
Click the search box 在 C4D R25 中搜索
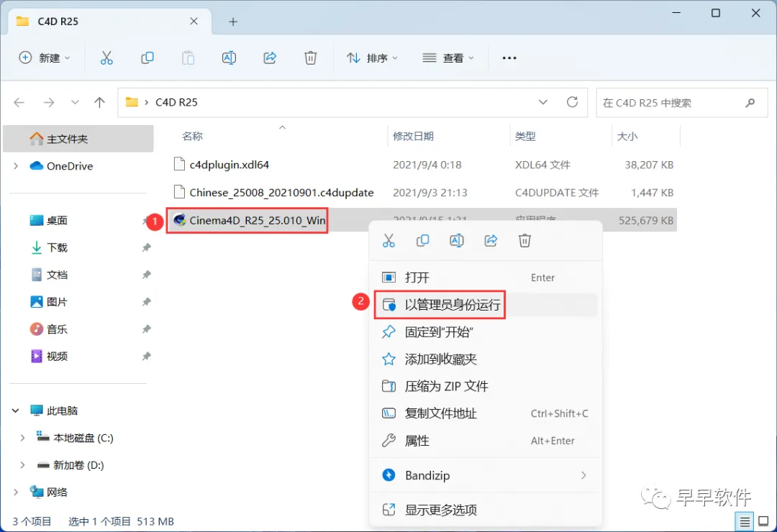(x=682, y=103)
